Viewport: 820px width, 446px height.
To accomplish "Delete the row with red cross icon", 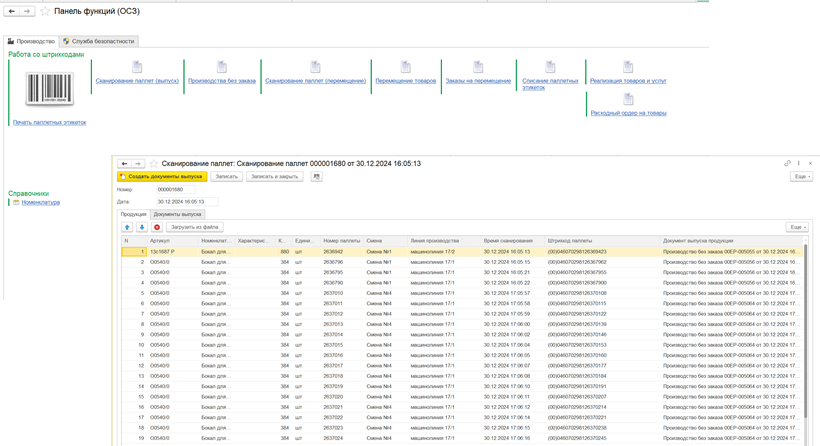I will (x=157, y=227).
